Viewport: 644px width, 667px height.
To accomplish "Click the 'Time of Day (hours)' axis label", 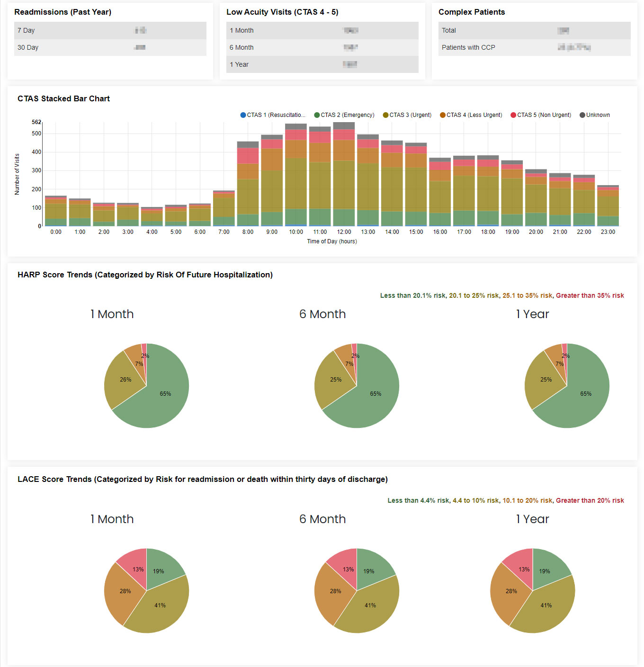I will click(332, 241).
